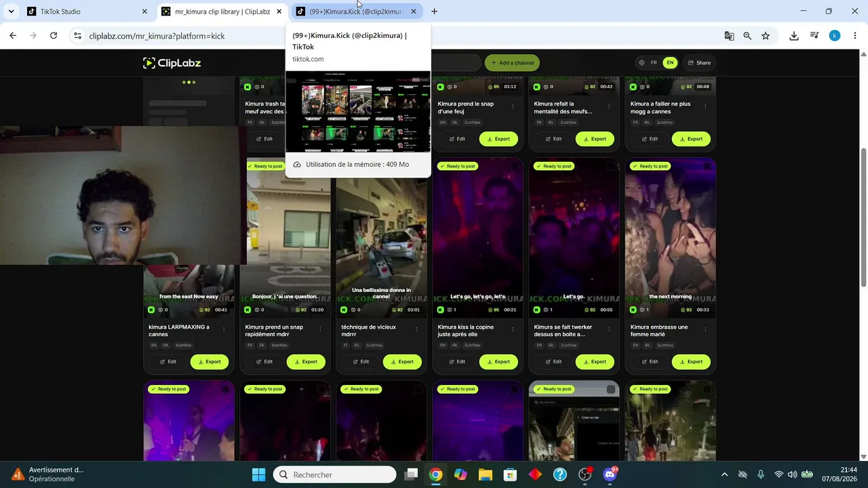The image size is (868, 488).
Task: Open options menu for kimura LARPMAXING a cannes
Action: pos(224,329)
